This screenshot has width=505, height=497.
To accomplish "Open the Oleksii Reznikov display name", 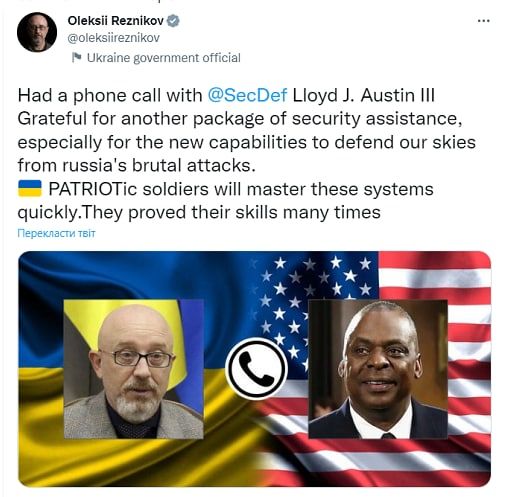I will (x=115, y=21).
